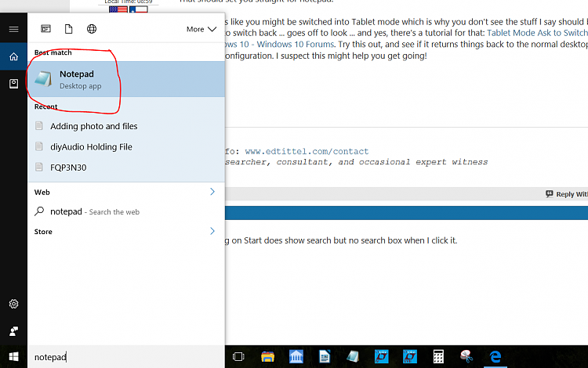The height and width of the screenshot is (368, 588).
Task: Visit www.edtittel.com/contact link
Action: [x=307, y=151]
